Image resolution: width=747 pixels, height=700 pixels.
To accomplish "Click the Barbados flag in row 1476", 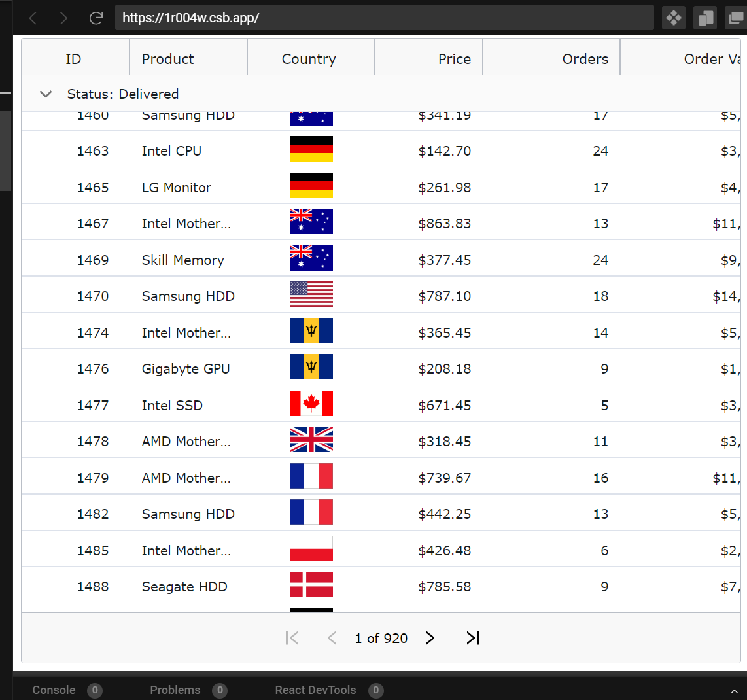I will (x=311, y=367).
